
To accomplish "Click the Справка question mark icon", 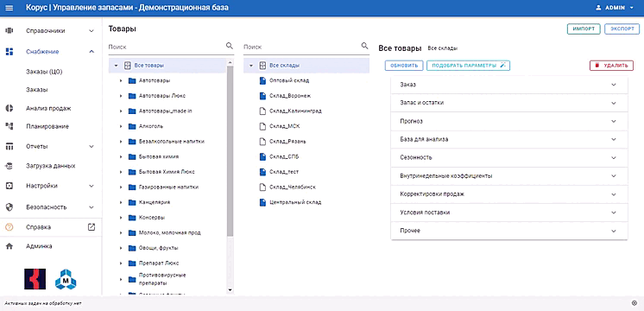I will click(9, 227).
